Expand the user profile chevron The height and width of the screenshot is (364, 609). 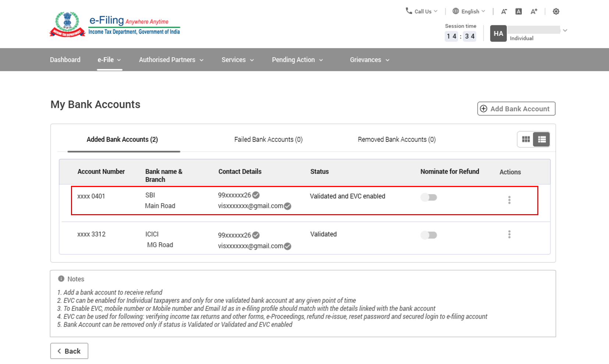(x=565, y=30)
